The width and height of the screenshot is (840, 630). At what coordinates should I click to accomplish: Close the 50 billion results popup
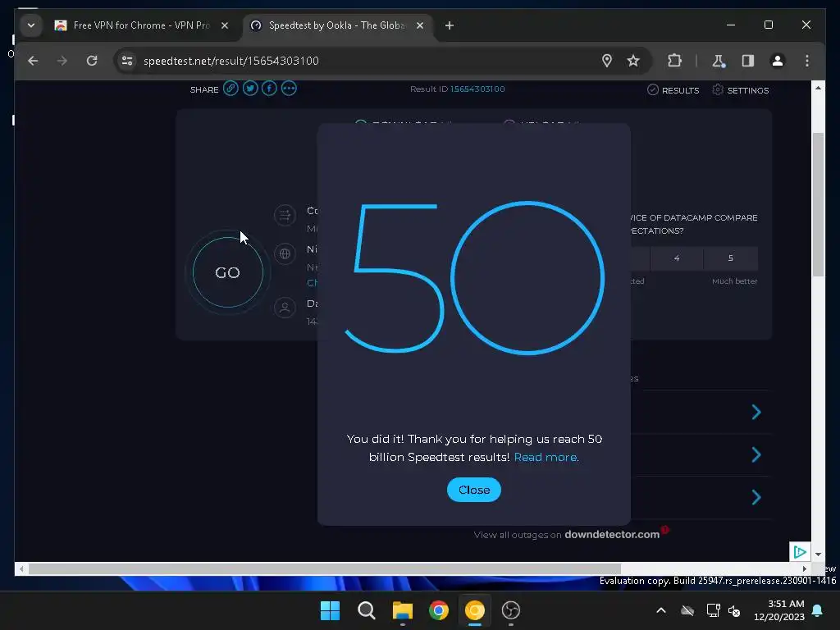(x=473, y=490)
